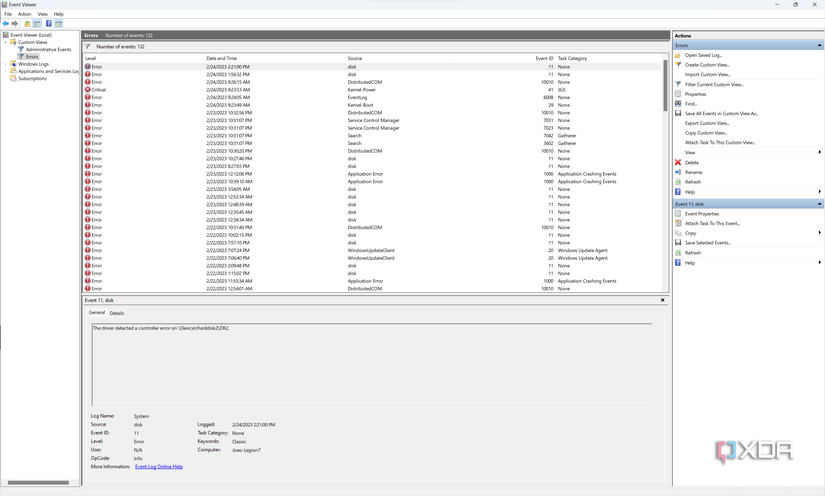This screenshot has height=496, width=825.
Task: Select the Service Control Manager 7023 row
Action: tap(372, 128)
